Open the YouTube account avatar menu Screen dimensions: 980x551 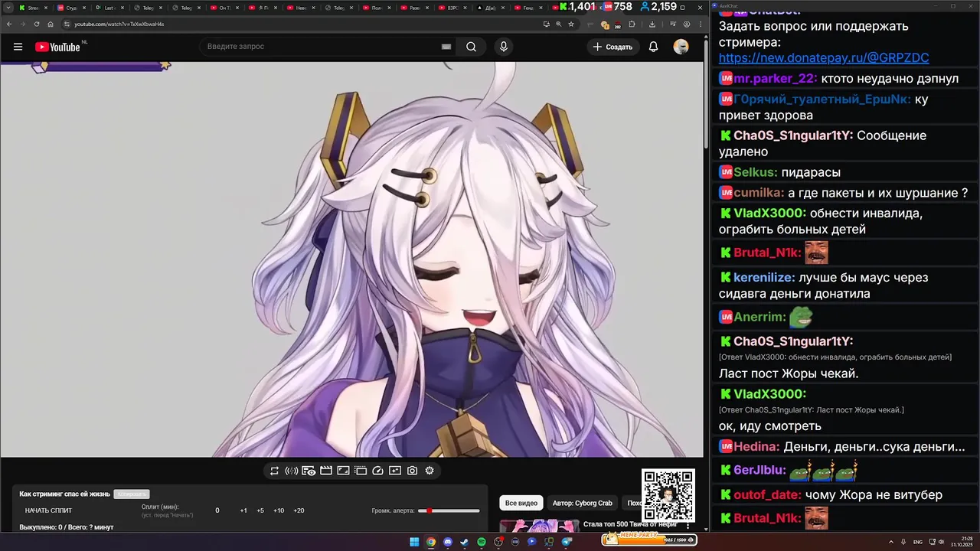[681, 47]
